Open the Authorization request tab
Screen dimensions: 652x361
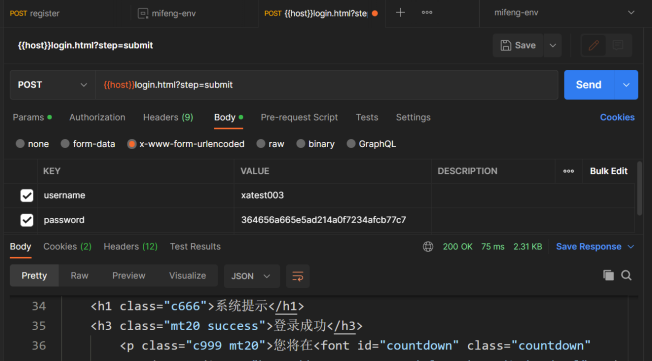pos(97,117)
